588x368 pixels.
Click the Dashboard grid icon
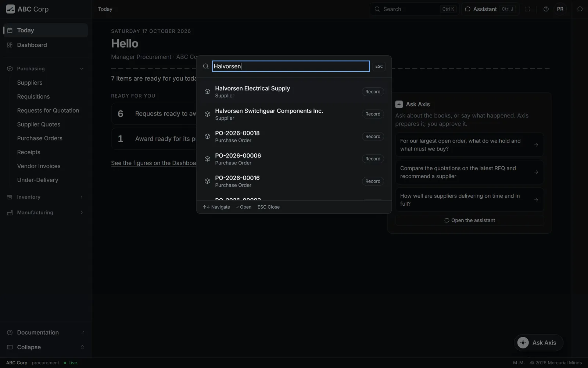[10, 45]
